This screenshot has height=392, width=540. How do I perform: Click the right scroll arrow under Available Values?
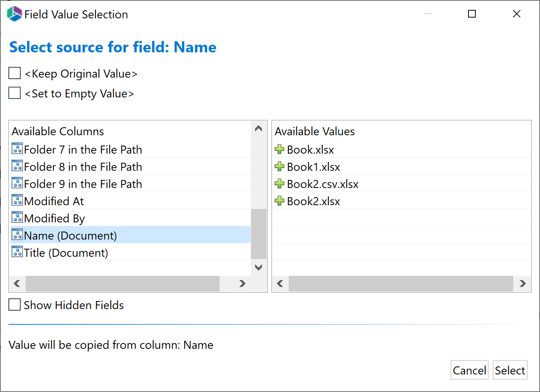coord(522,283)
